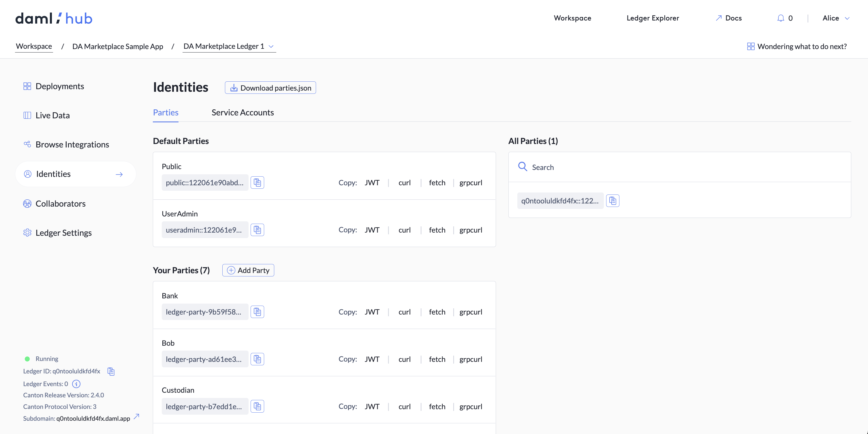Expand the DA Marketplace Ledger 1 dropdown
Screen dimensions: 868x434
click(x=272, y=46)
